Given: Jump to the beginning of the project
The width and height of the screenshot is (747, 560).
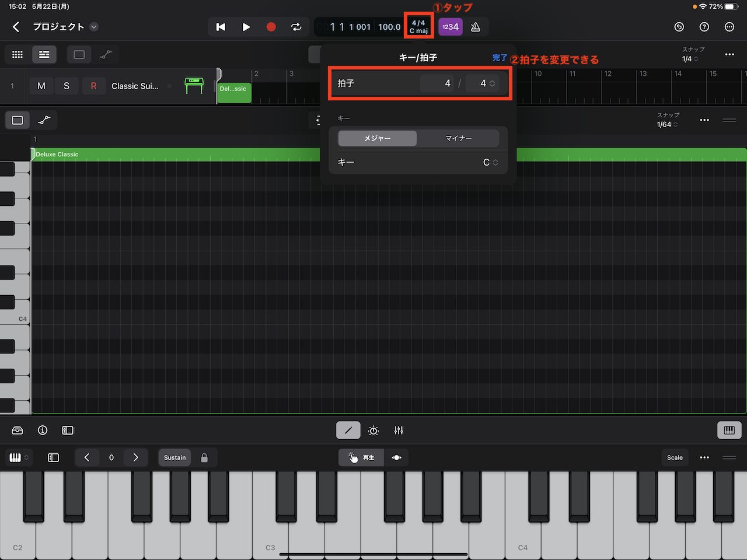Looking at the screenshot, I should point(221,27).
